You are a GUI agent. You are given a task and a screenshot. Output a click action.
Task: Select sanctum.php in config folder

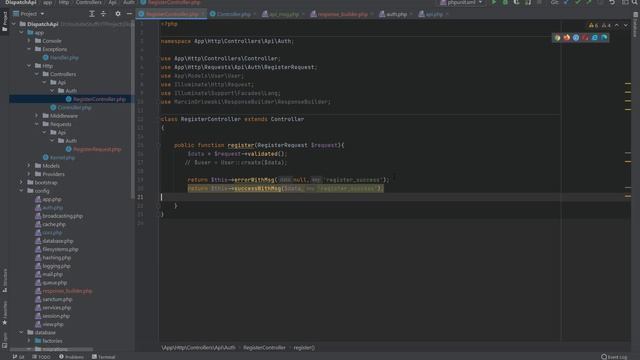coord(57,299)
